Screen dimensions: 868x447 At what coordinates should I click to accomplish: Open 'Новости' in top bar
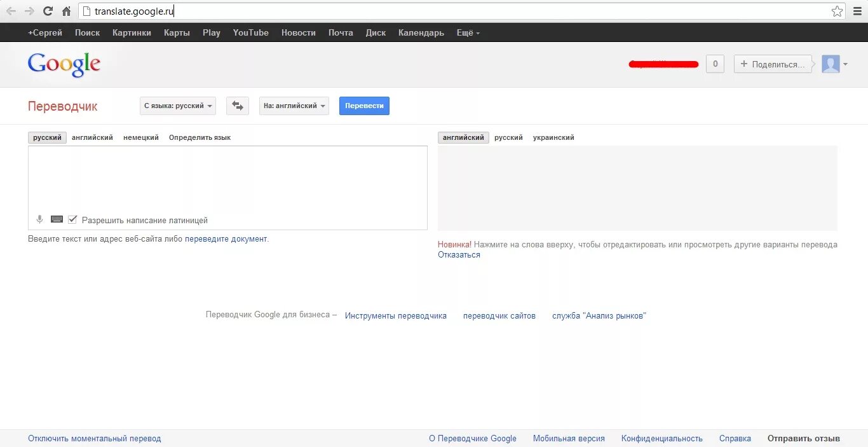[299, 32]
